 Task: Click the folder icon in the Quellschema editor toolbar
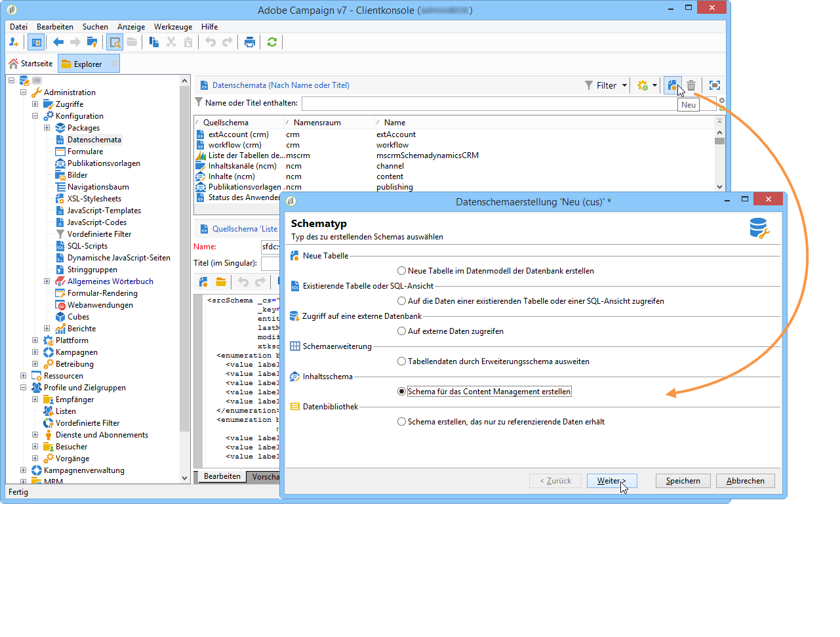(x=221, y=282)
